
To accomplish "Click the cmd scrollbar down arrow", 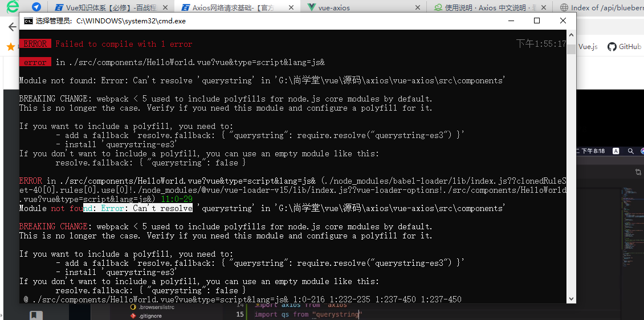I will pos(571,299).
